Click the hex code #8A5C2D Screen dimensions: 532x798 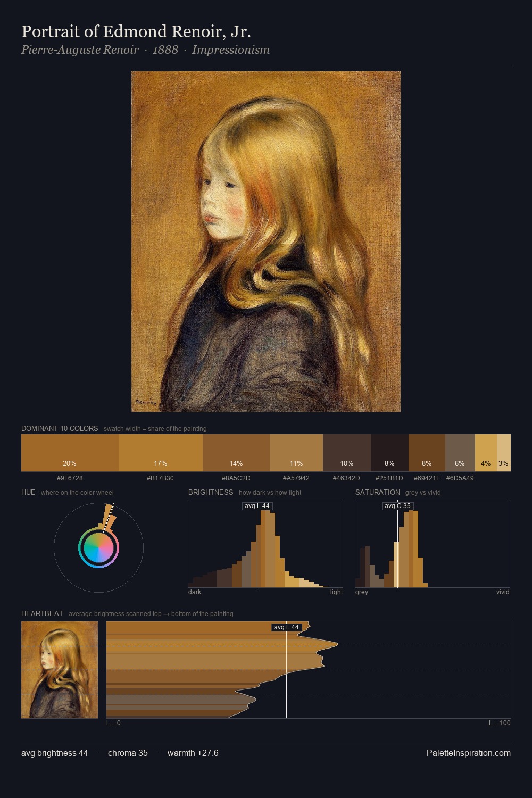[236, 478]
